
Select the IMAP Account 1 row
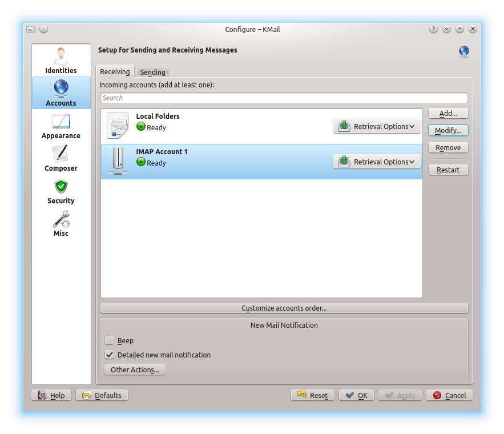coord(261,162)
